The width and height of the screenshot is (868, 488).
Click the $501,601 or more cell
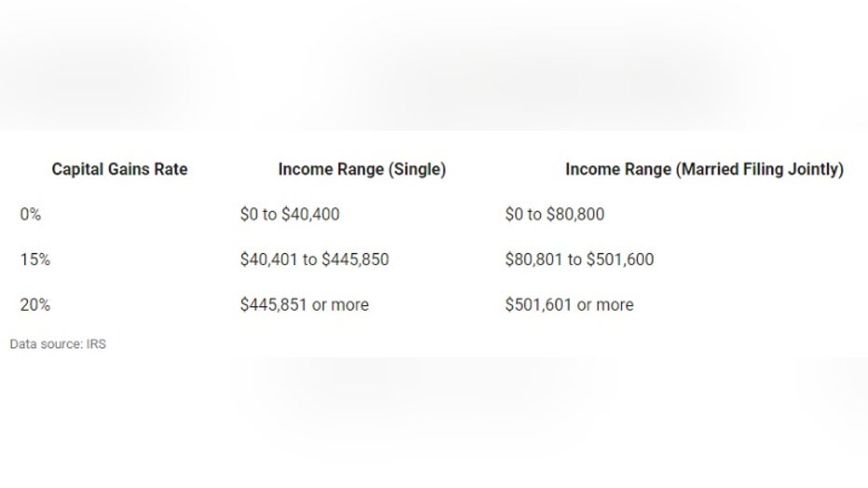tap(569, 305)
